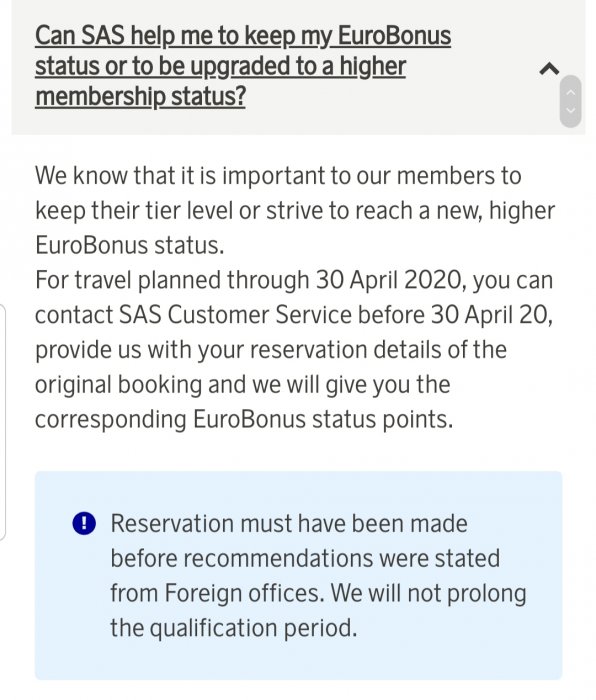Click 'Reservation must have been made' notice text
The width and height of the screenshot is (596, 700).
pyautogui.click(x=289, y=523)
